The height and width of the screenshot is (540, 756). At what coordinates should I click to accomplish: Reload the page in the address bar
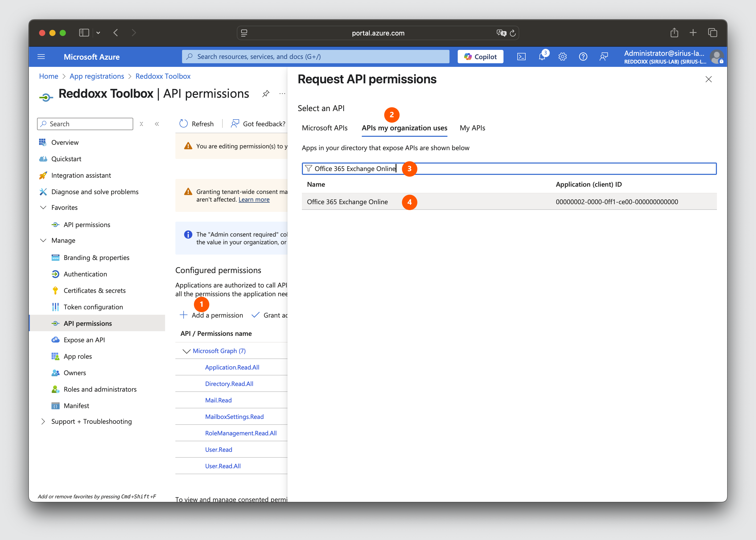[x=512, y=33]
